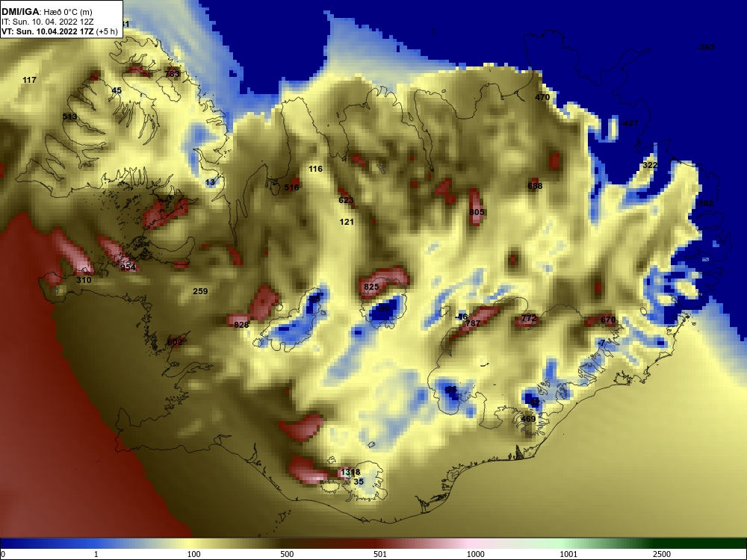Click the map value 623

(346, 200)
